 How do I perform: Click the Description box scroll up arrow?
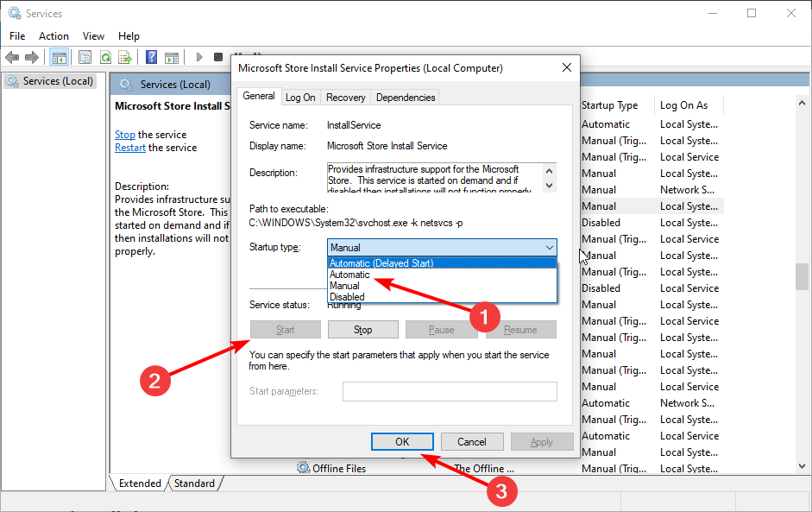tap(550, 170)
